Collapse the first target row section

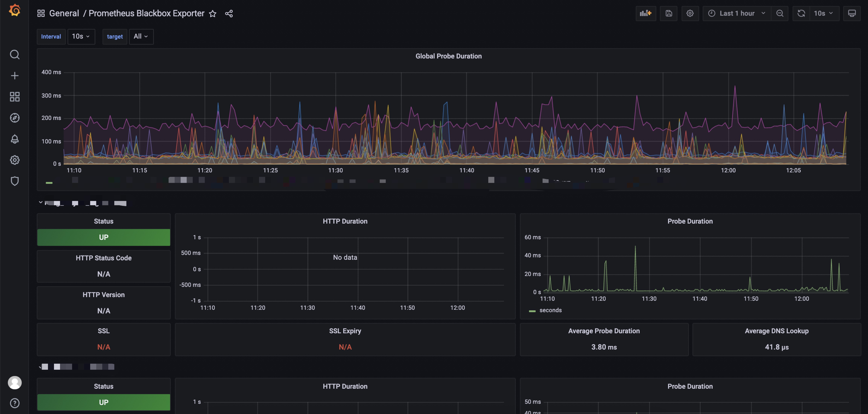tap(40, 202)
